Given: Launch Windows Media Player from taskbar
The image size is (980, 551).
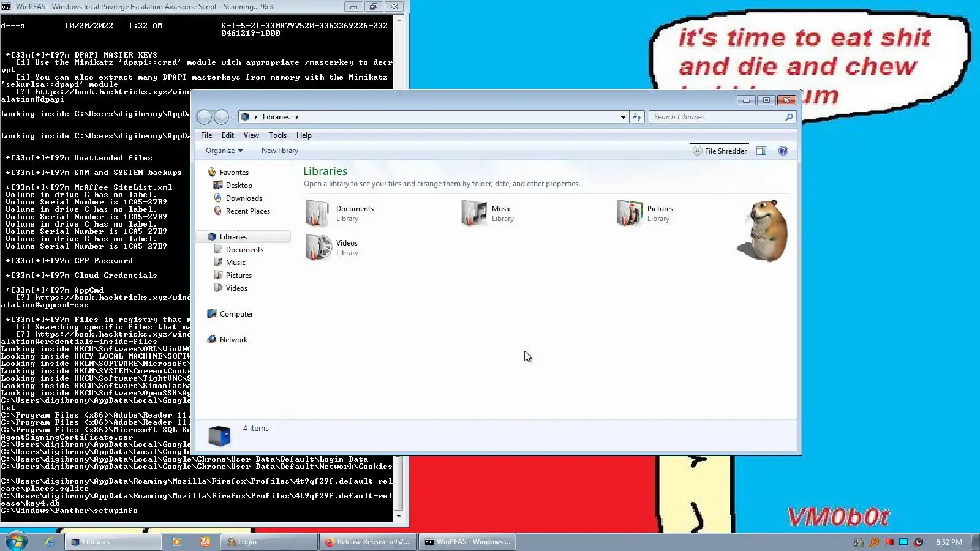Looking at the screenshot, I should (177, 542).
